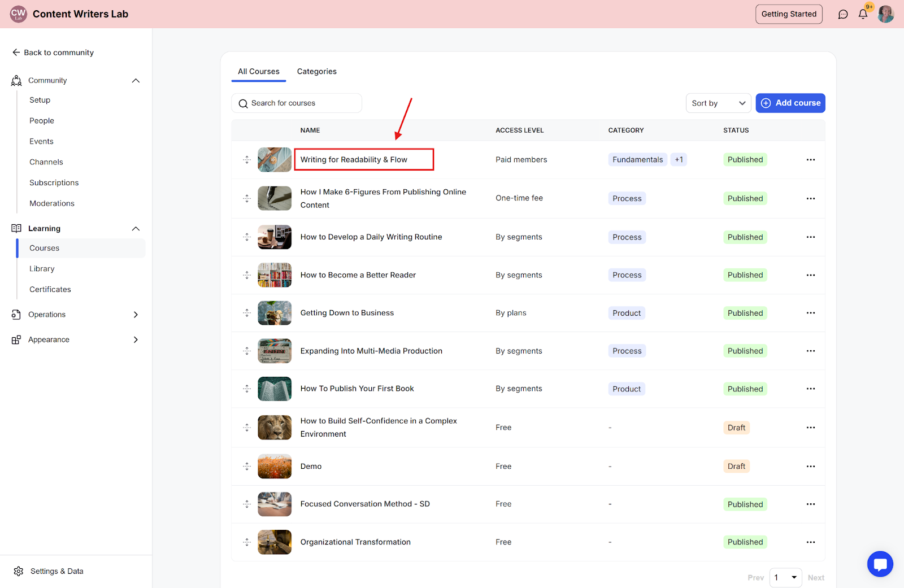Open the notifications bell icon
904x588 pixels.
point(863,14)
